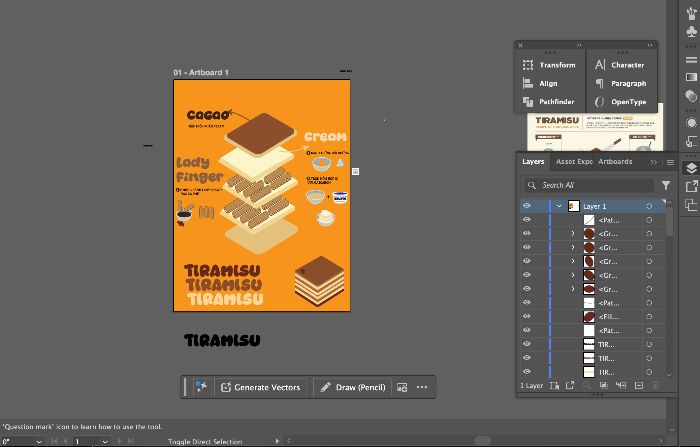Toggle visibility of the first path sublayer
The width and height of the screenshot is (700, 447).
point(527,220)
